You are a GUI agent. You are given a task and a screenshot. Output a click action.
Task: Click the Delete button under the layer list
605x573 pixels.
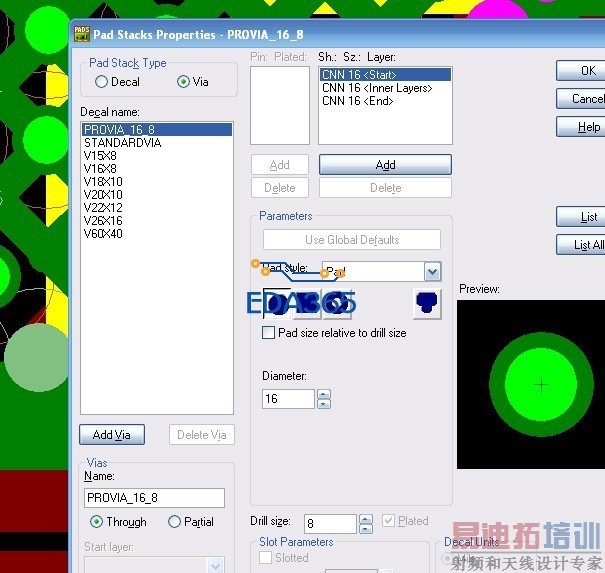coord(385,188)
